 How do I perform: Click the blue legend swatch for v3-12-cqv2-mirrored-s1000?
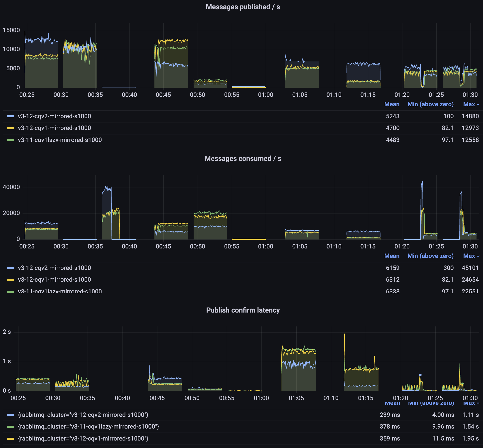point(10,116)
